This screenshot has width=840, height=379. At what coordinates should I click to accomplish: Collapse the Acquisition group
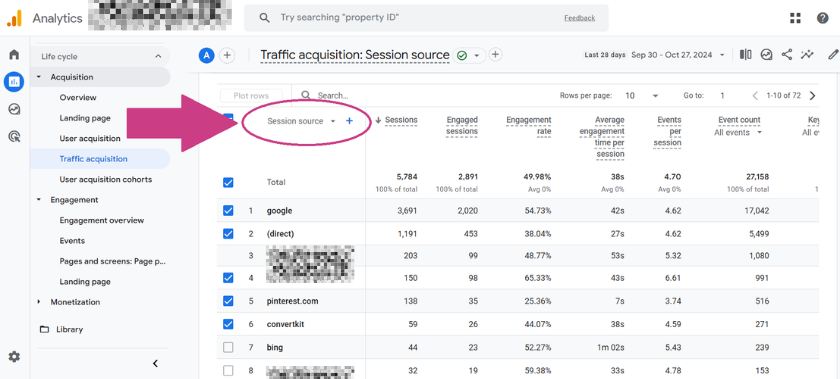point(39,77)
